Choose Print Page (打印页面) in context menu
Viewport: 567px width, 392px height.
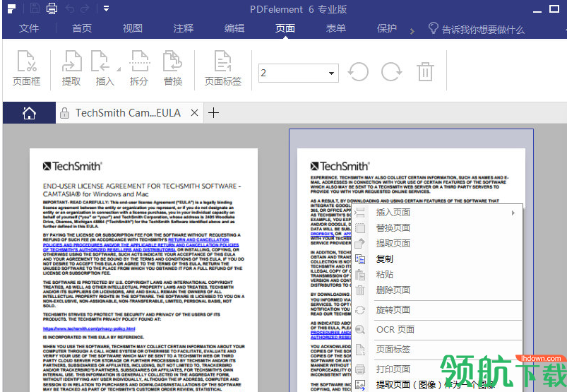coord(438,369)
